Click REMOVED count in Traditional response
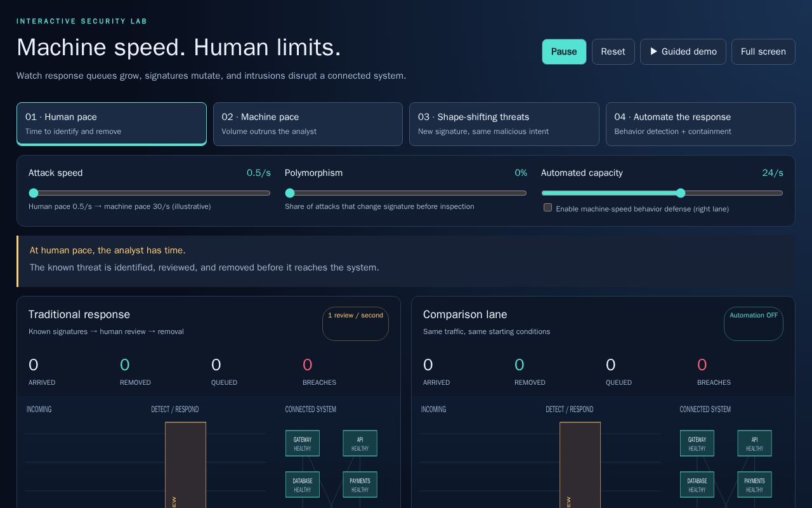812x508 pixels. [125, 365]
